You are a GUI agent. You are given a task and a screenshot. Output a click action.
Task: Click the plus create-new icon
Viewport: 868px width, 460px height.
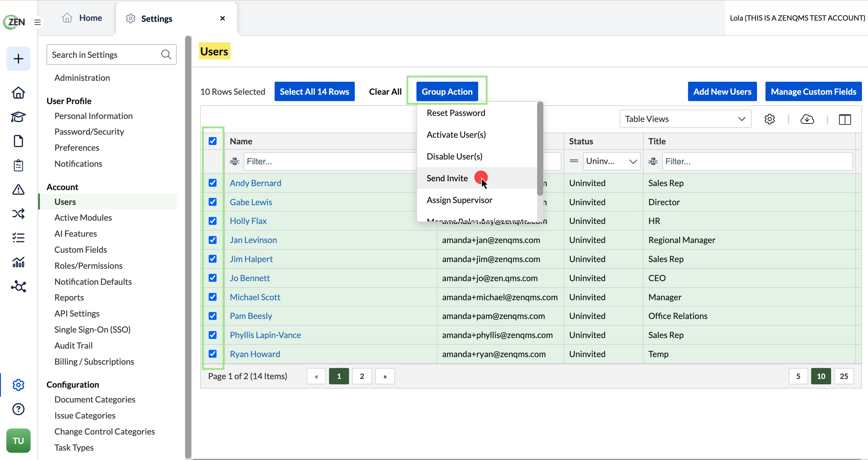point(18,59)
